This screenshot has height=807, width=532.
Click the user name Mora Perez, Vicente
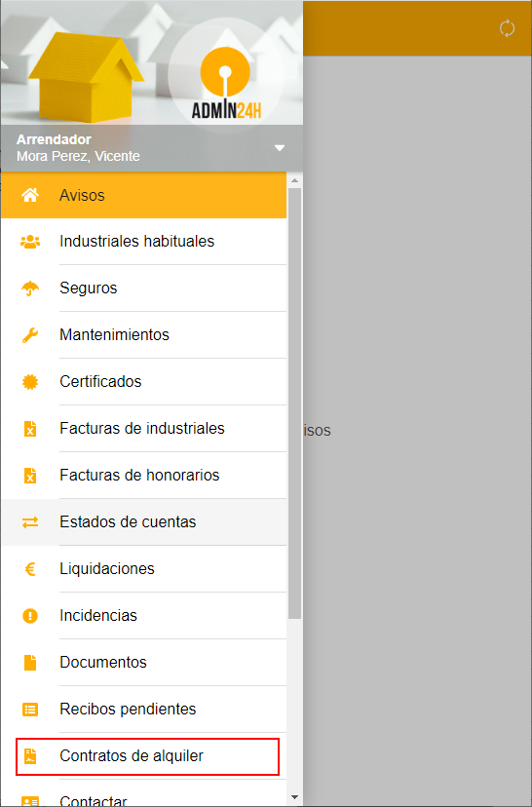pos(78,156)
